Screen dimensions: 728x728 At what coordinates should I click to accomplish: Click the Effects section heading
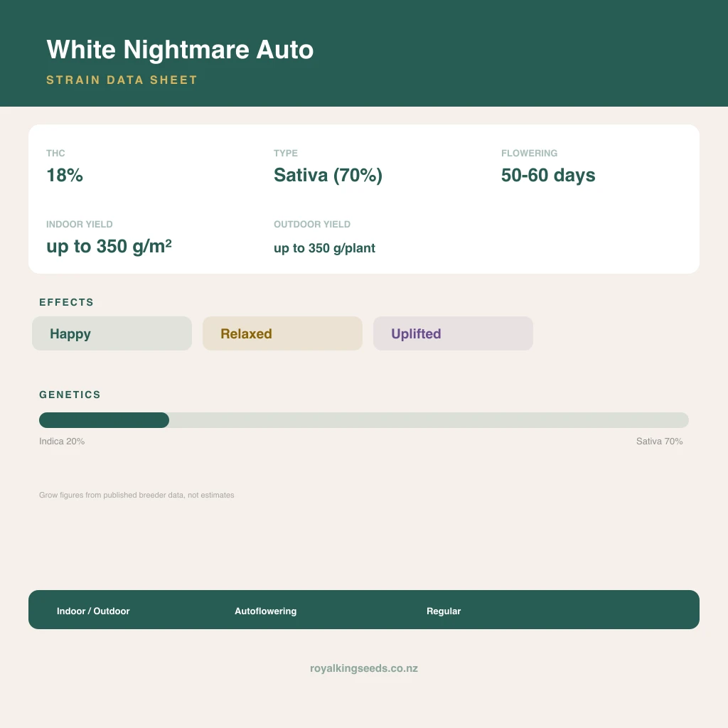(66, 302)
